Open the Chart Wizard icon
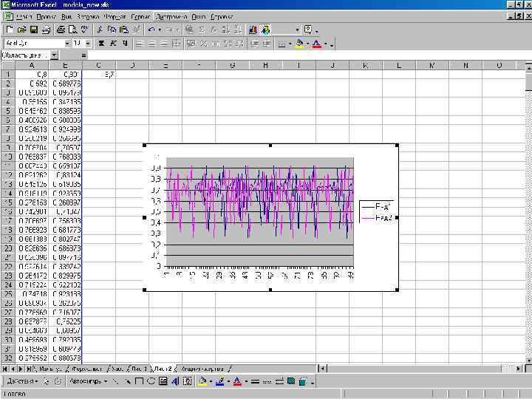This screenshot has height=399, width=532. (x=252, y=30)
